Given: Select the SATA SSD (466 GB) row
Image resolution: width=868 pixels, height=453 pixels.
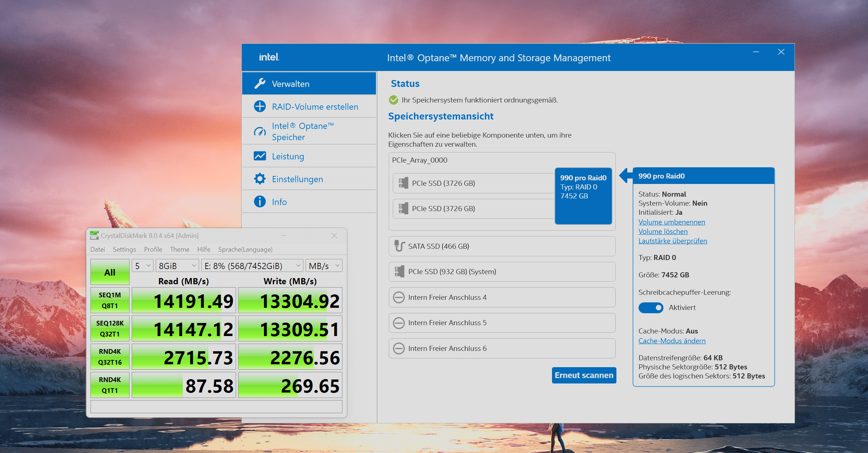Looking at the screenshot, I should tap(502, 246).
